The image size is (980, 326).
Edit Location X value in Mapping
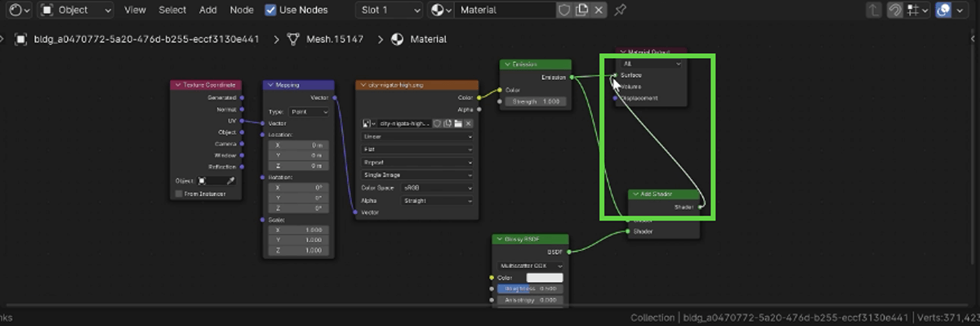pos(299,145)
